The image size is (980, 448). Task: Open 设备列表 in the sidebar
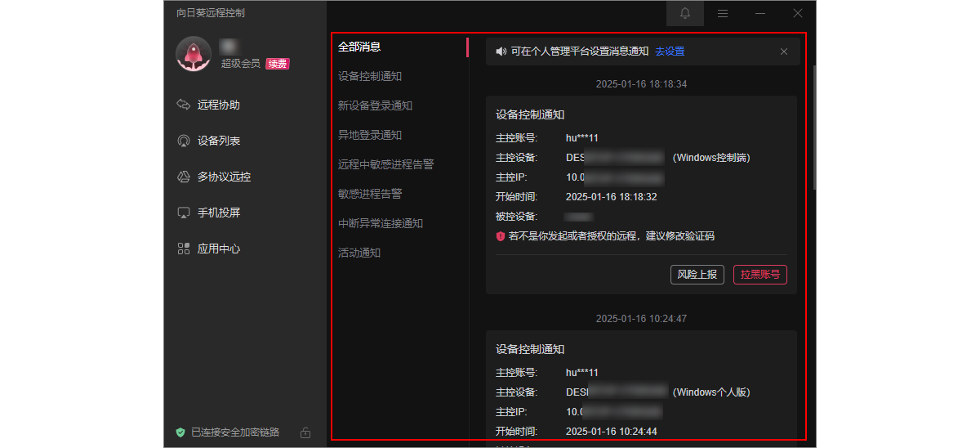click(x=218, y=141)
